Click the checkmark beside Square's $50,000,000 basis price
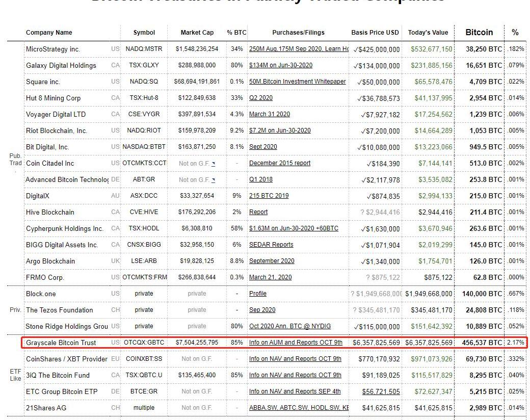 pos(359,82)
